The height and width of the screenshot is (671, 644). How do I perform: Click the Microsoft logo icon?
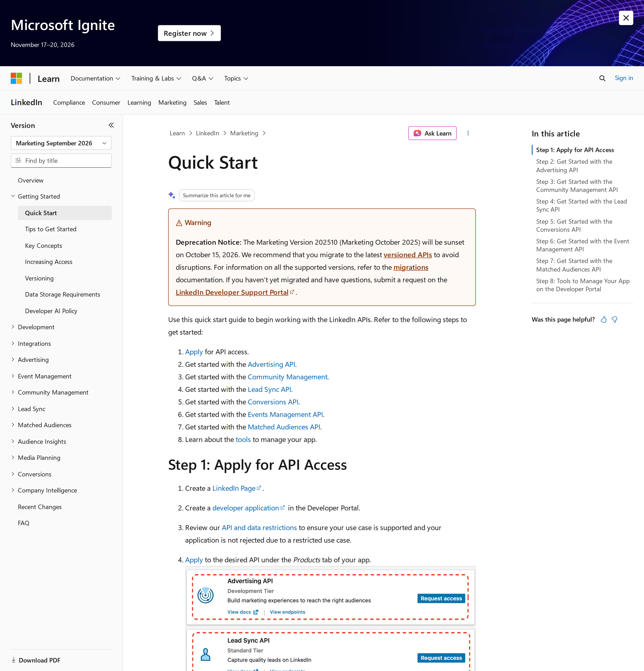(16, 79)
